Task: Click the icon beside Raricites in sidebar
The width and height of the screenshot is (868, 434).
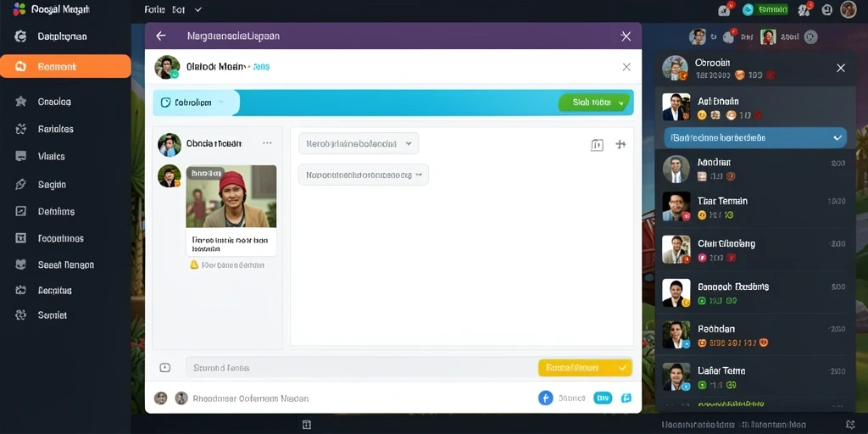Action: point(20,129)
